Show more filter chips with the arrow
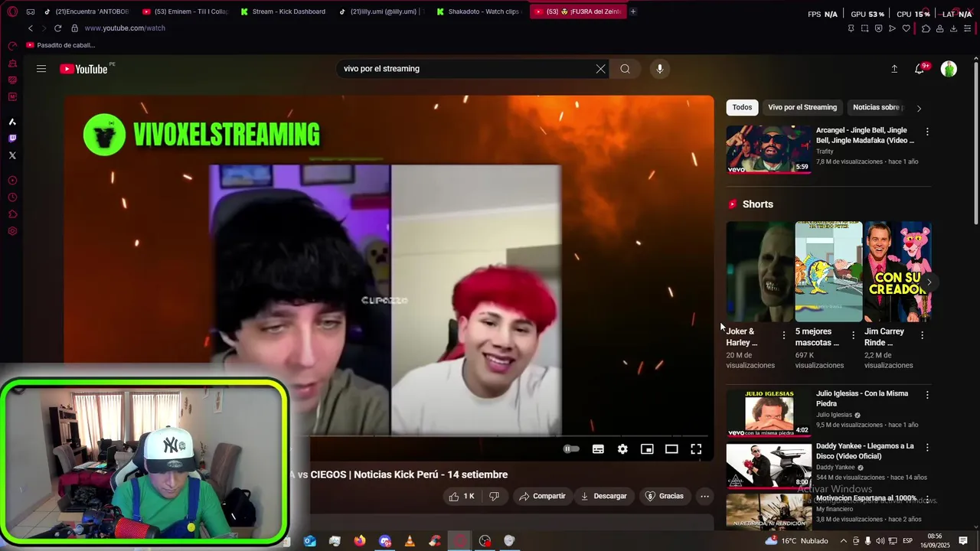The height and width of the screenshot is (551, 980). 919,108
